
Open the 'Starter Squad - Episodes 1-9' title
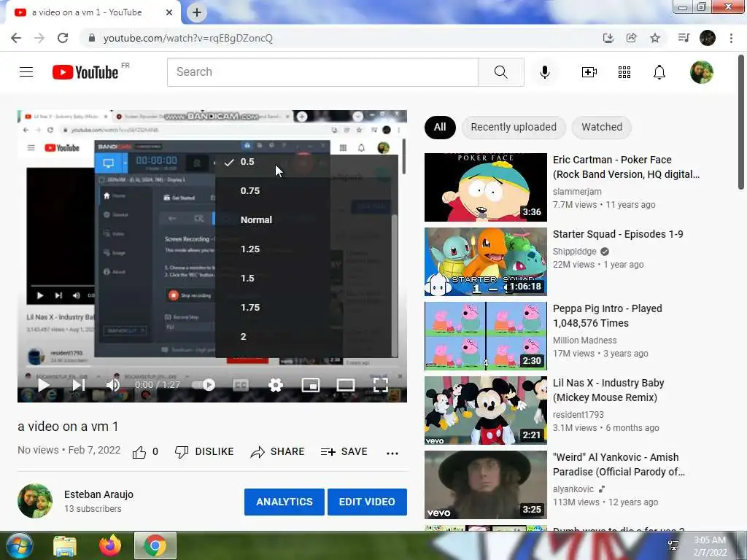[618, 234]
